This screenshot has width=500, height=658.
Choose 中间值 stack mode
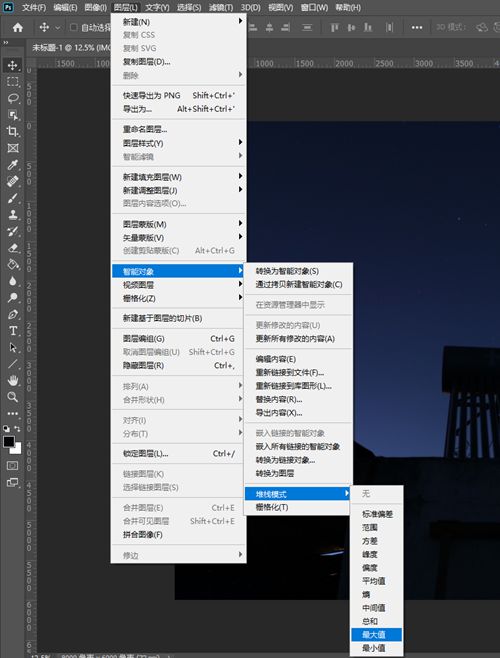pyautogui.click(x=376, y=608)
